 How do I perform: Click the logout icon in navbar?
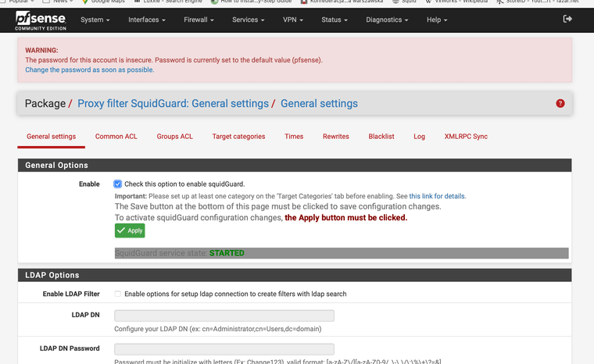pyautogui.click(x=567, y=19)
